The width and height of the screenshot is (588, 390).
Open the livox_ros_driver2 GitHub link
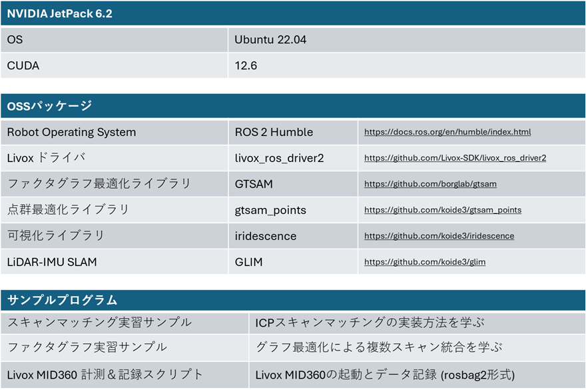(455, 158)
